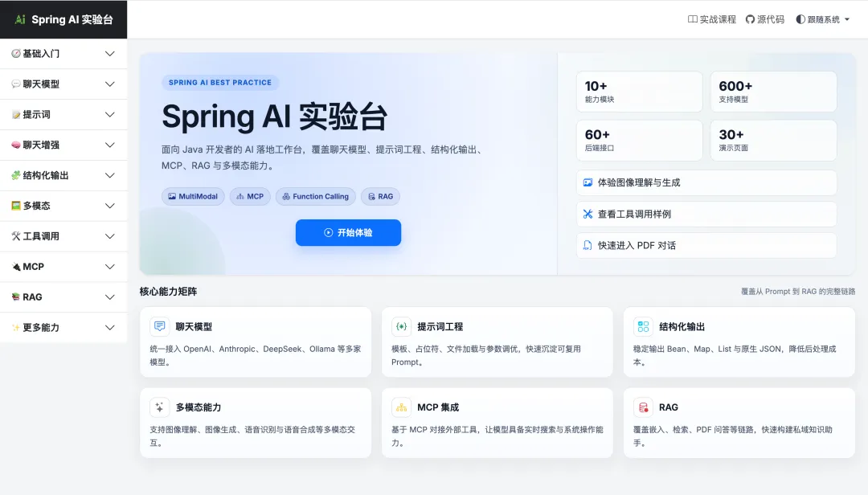This screenshot has height=495, width=868.
Task: Click the SPRING AI BEST PRACTICE badge
Action: point(220,83)
